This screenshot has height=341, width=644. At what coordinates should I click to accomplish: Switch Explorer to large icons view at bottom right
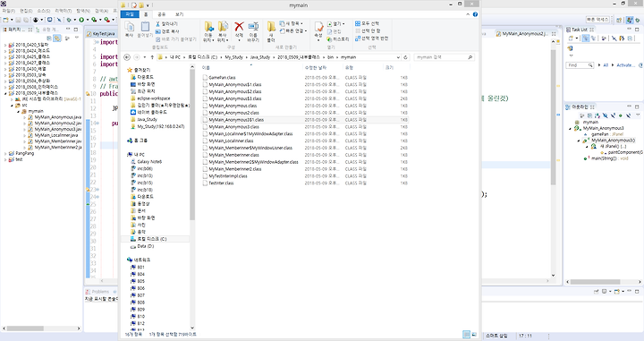(474, 335)
